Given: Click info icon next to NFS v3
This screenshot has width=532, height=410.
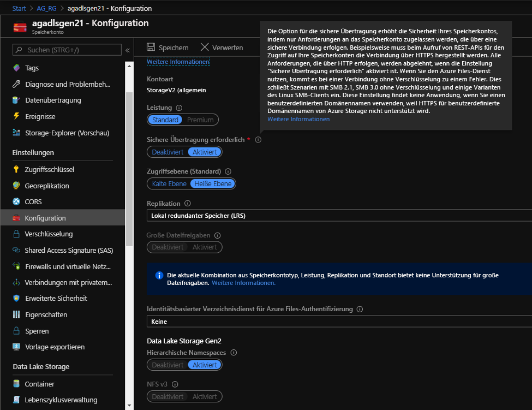Looking at the screenshot, I should pos(175,384).
